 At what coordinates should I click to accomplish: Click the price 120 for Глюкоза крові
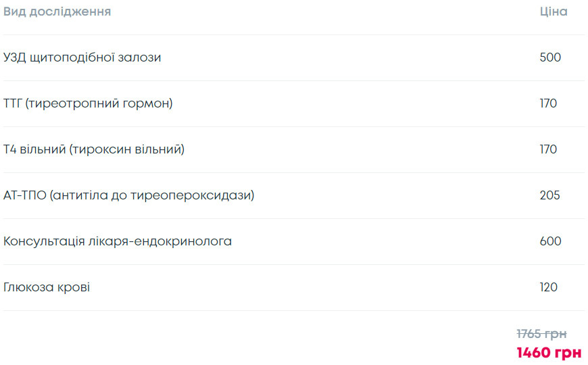point(549,287)
